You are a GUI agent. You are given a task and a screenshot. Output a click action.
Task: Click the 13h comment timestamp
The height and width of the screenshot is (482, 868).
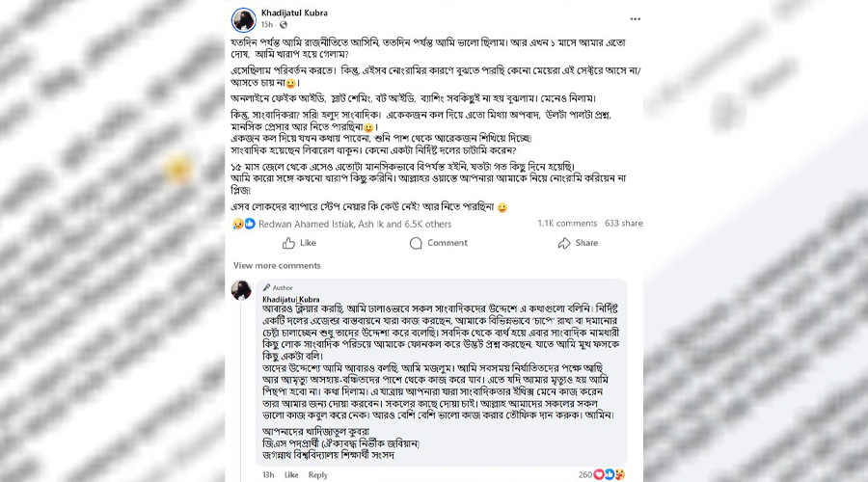(268, 475)
